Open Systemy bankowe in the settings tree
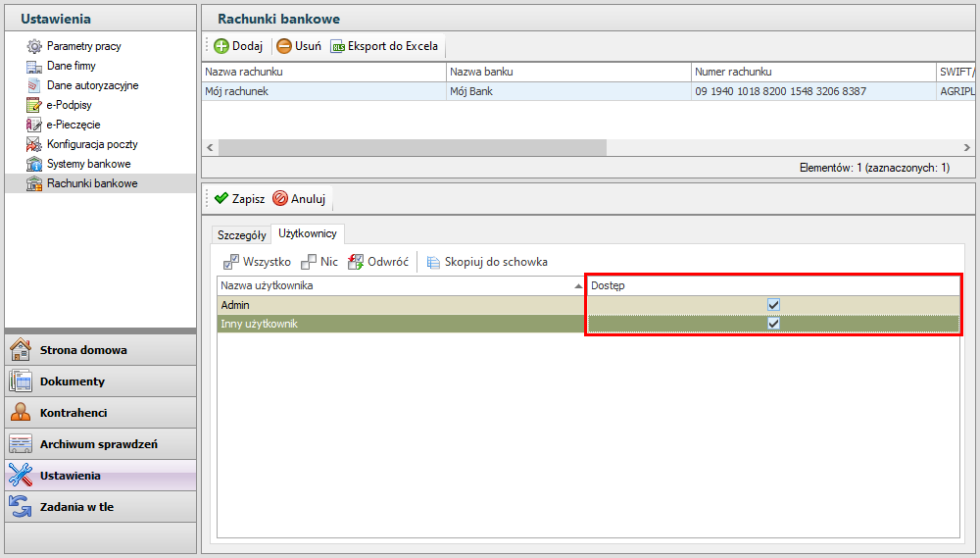The height and width of the screenshot is (558, 980). tap(88, 164)
